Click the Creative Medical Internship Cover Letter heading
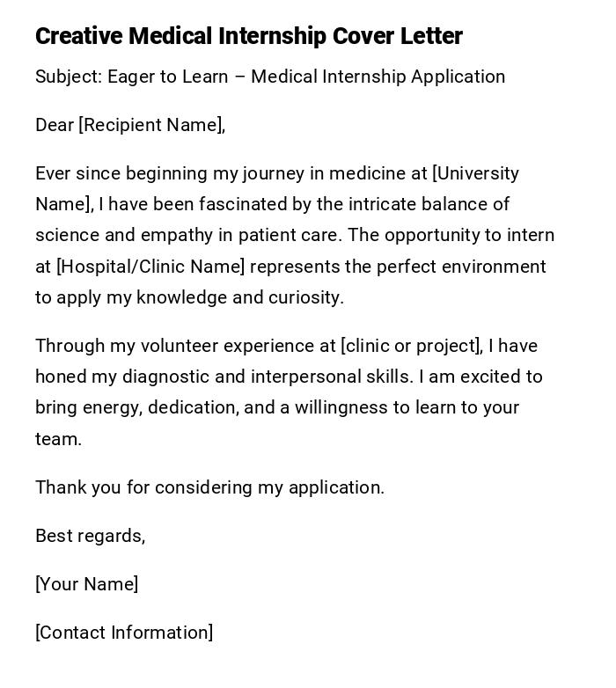616x688 pixels. pos(248,36)
